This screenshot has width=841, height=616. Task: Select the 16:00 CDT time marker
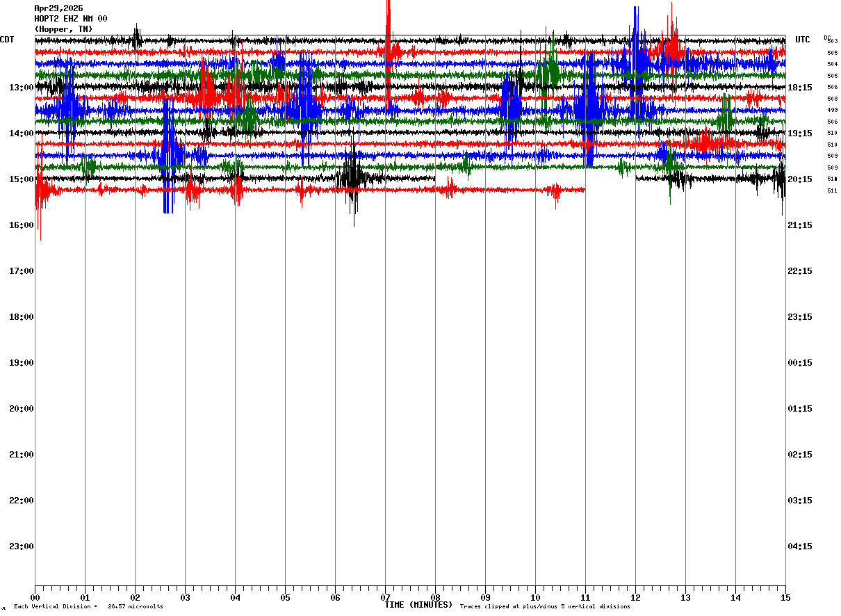[x=22, y=225]
